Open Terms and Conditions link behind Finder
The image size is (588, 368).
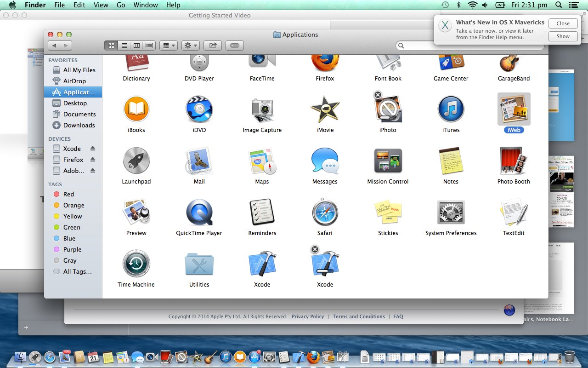[359, 316]
